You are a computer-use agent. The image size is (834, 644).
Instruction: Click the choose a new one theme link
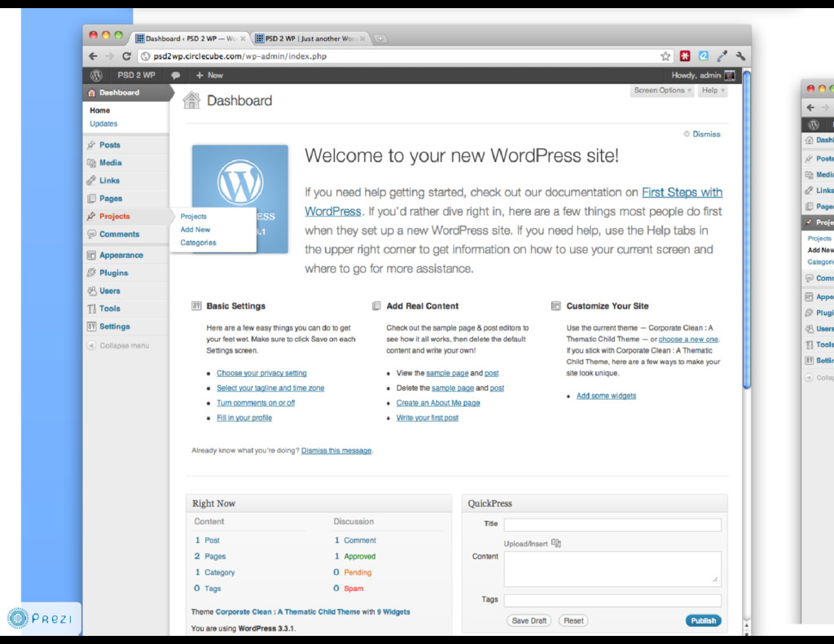point(688,340)
